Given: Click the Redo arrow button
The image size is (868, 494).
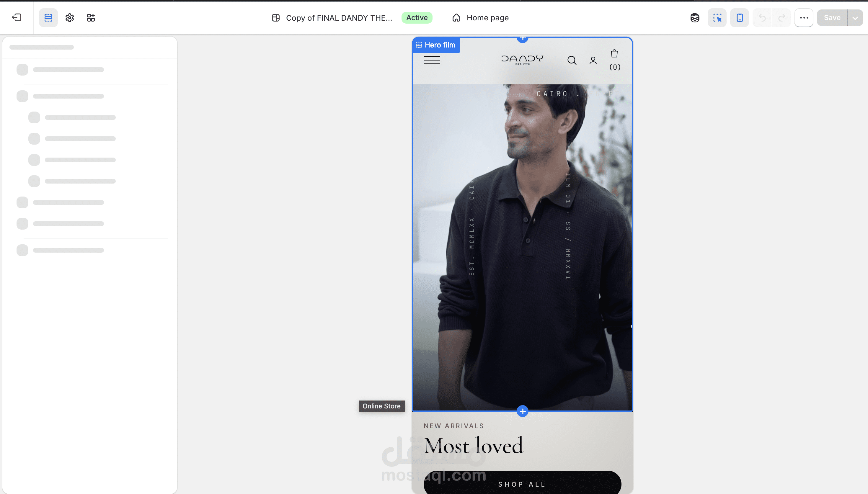Looking at the screenshot, I should [781, 18].
